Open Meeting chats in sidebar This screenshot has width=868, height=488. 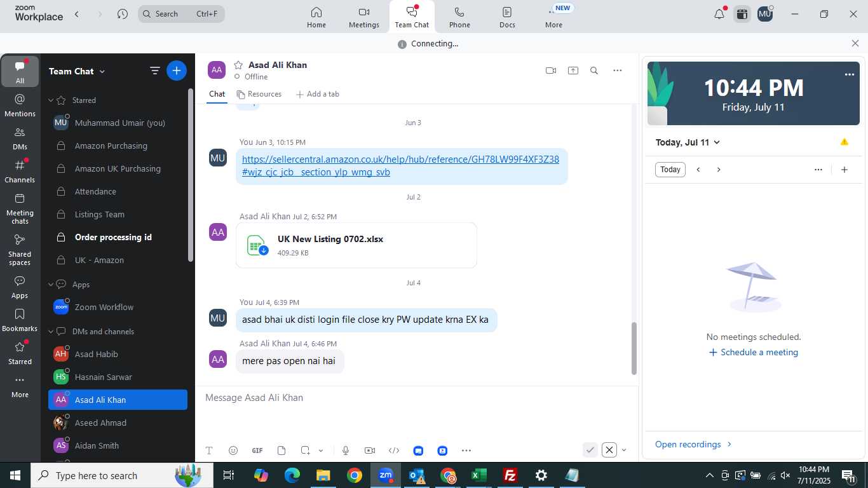(20, 208)
